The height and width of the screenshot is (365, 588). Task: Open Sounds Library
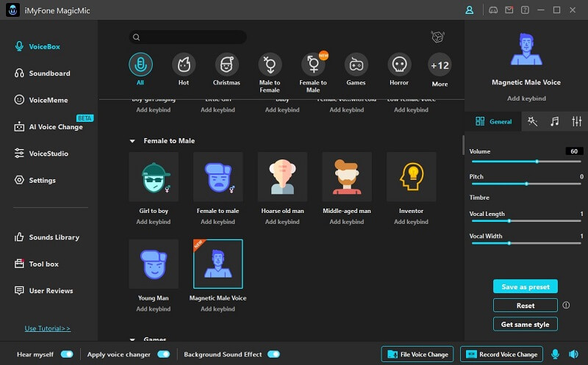pos(46,237)
